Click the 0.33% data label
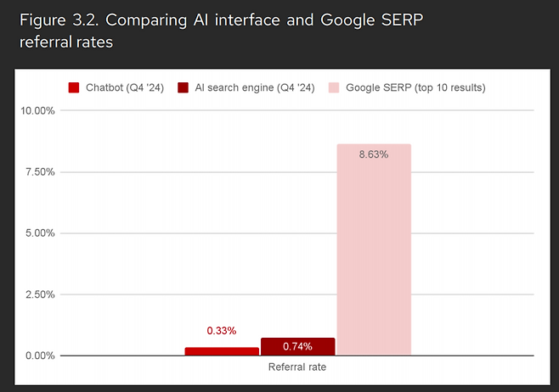559x392 pixels. pyautogui.click(x=222, y=331)
